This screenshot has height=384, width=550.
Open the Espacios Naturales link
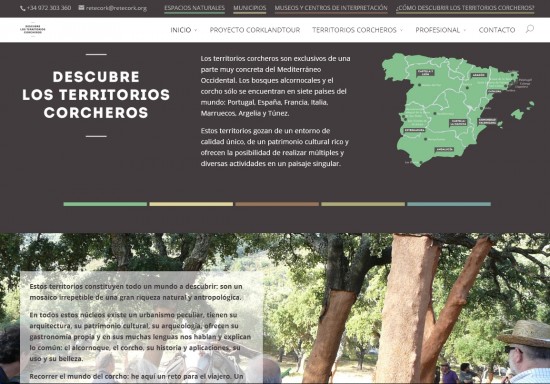pos(194,8)
